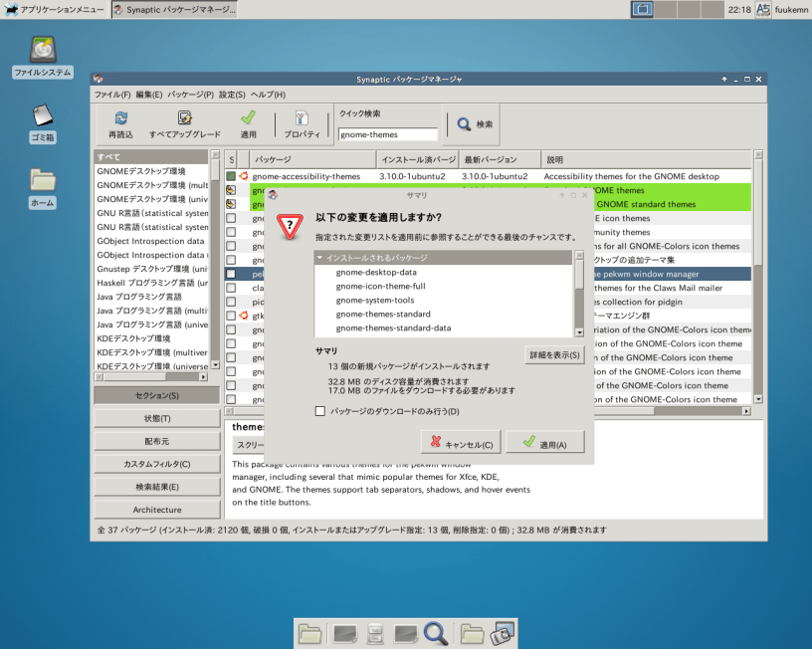Click install-marked status box of first green row
812x649 pixels.
tap(231, 190)
